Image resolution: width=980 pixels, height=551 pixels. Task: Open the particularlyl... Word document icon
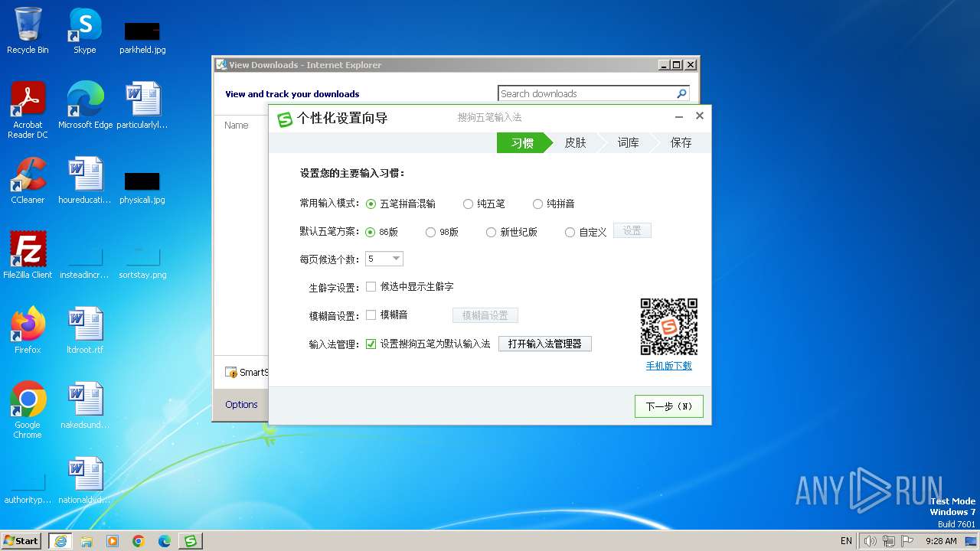[x=142, y=105]
